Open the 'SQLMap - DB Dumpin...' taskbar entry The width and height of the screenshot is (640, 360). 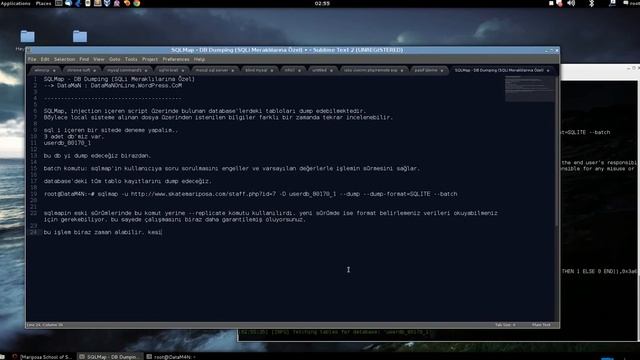click(x=111, y=357)
